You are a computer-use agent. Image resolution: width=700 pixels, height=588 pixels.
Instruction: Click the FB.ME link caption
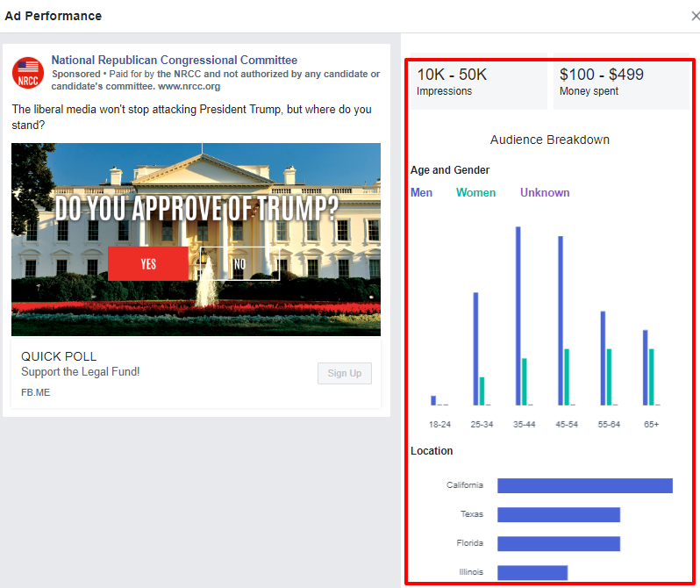[35, 392]
